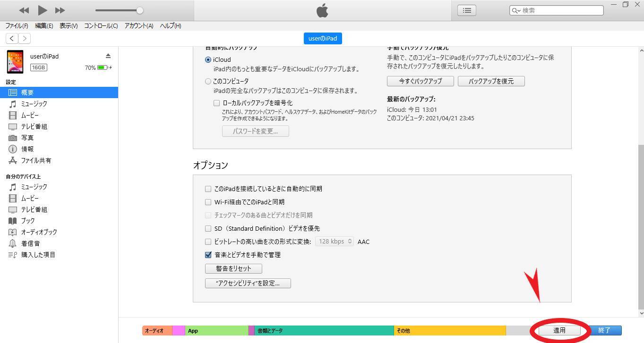Viewport: 644px width, 343px height.
Task: Click the "アクセシビリティ"を設定... button
Action: click(x=248, y=283)
